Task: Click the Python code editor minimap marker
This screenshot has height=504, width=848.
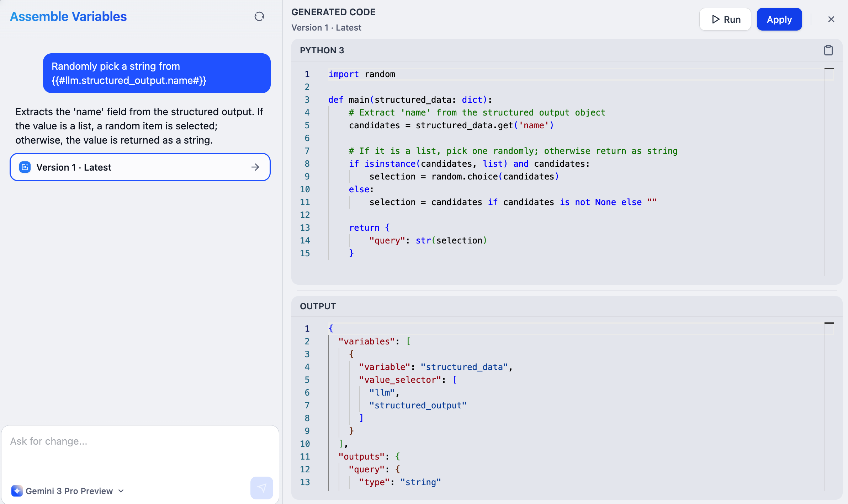Action: point(829,69)
